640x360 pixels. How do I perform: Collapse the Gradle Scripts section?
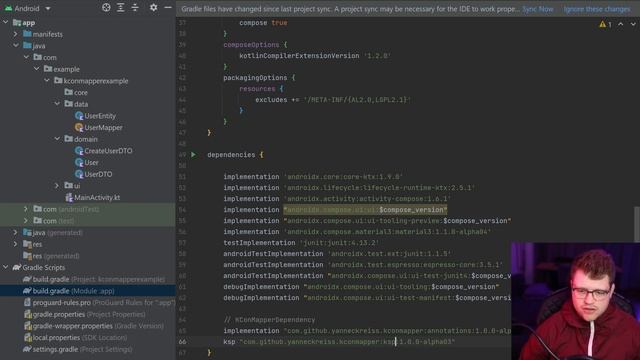[x=6, y=267]
